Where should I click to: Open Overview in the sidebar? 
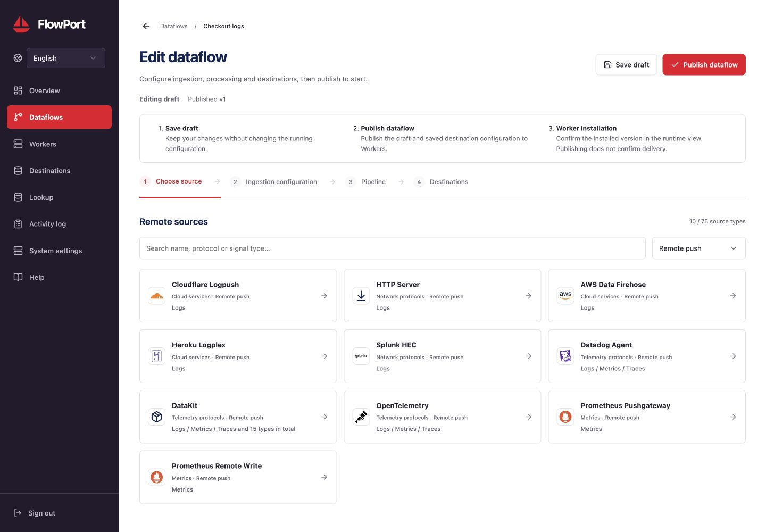(x=59, y=90)
